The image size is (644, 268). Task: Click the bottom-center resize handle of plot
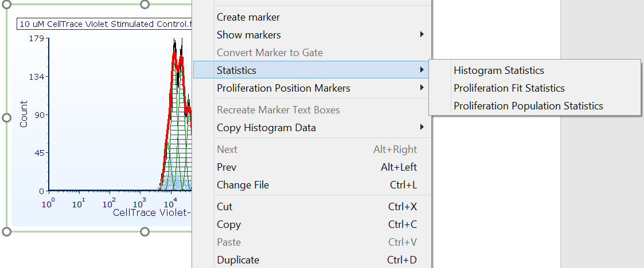point(145,231)
